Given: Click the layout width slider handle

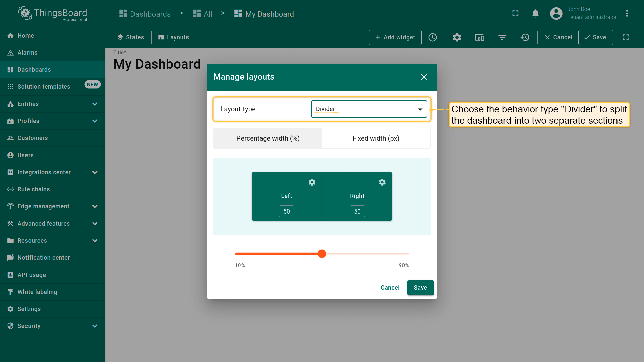Looking at the screenshot, I should 322,254.
